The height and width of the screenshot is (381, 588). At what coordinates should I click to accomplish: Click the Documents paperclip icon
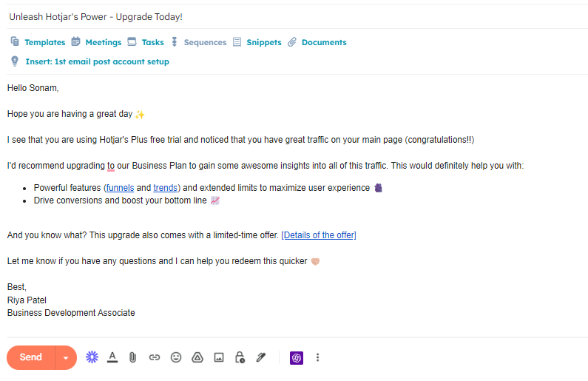(292, 41)
